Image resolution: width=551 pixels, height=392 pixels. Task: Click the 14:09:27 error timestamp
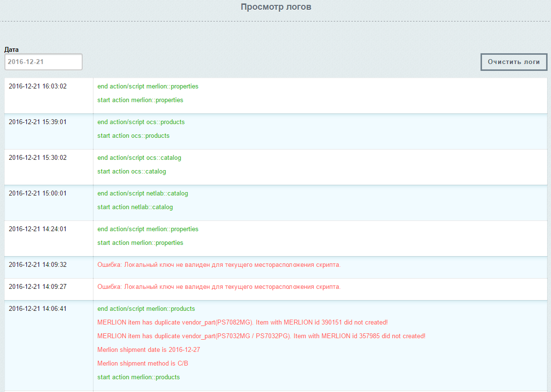tap(38, 287)
